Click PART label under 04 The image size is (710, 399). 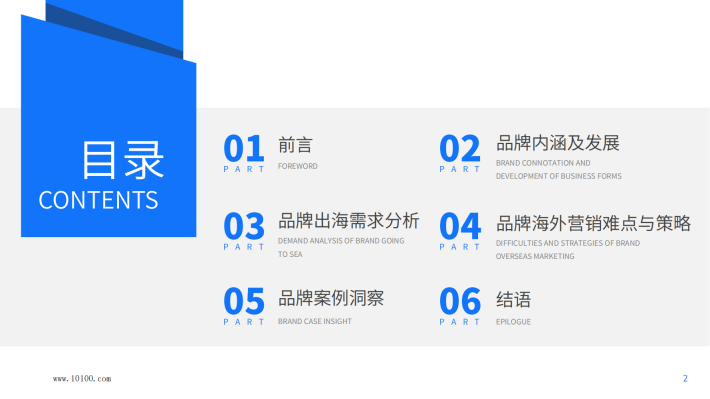[460, 247]
